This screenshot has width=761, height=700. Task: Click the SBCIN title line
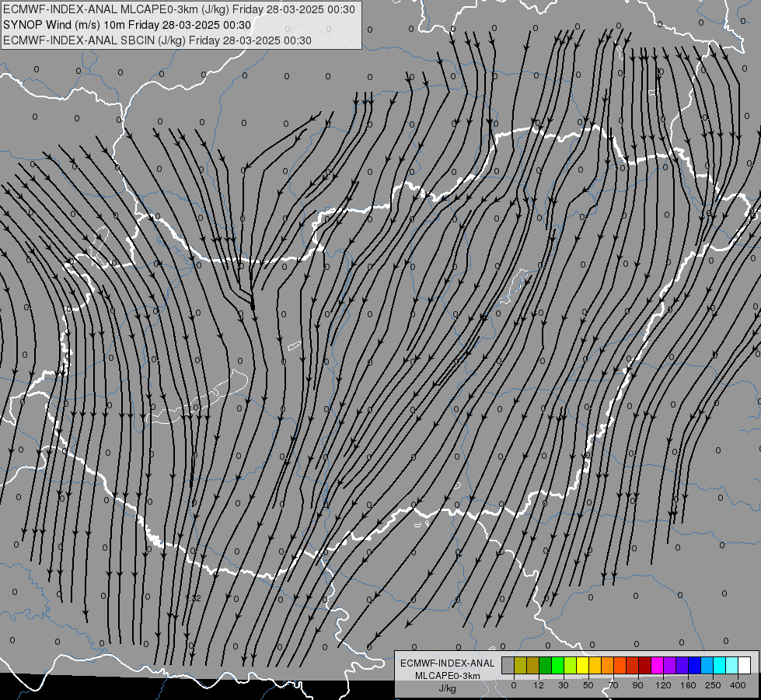157,40
